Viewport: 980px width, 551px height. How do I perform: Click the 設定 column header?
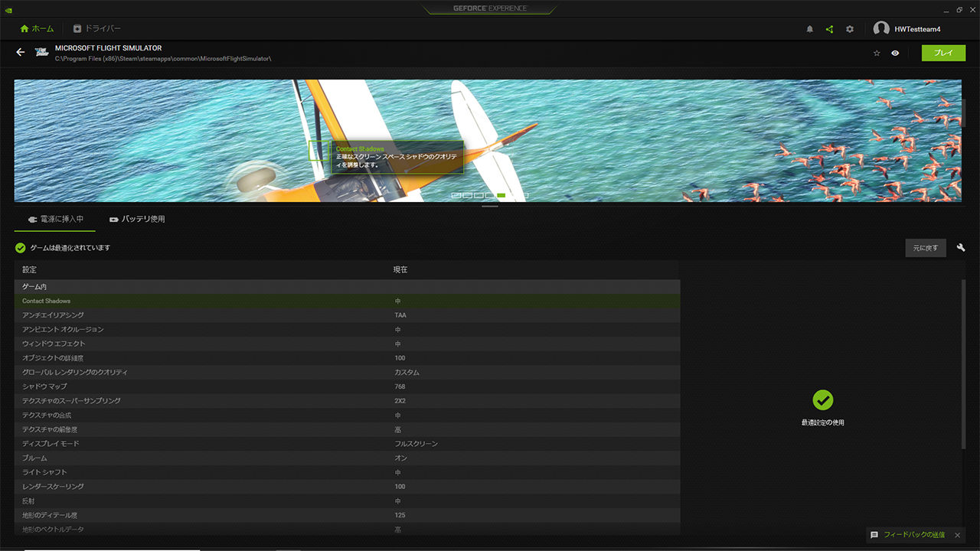coord(29,270)
